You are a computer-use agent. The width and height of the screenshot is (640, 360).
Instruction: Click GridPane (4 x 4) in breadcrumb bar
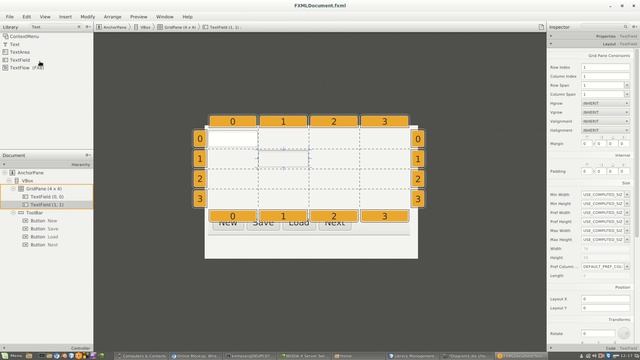[x=177, y=27]
